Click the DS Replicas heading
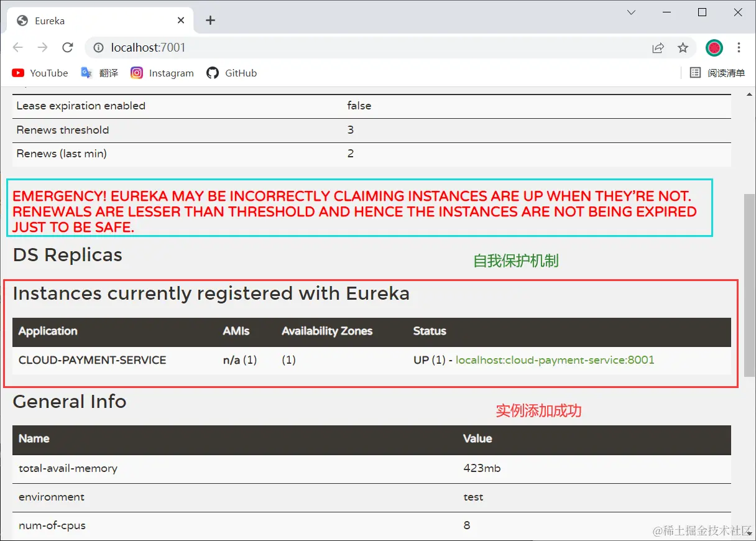 (68, 255)
